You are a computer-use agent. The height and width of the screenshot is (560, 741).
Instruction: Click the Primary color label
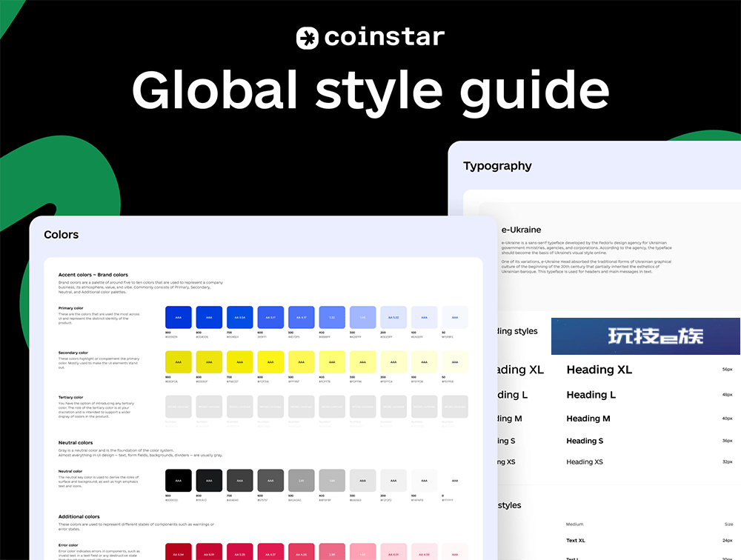[x=71, y=307]
